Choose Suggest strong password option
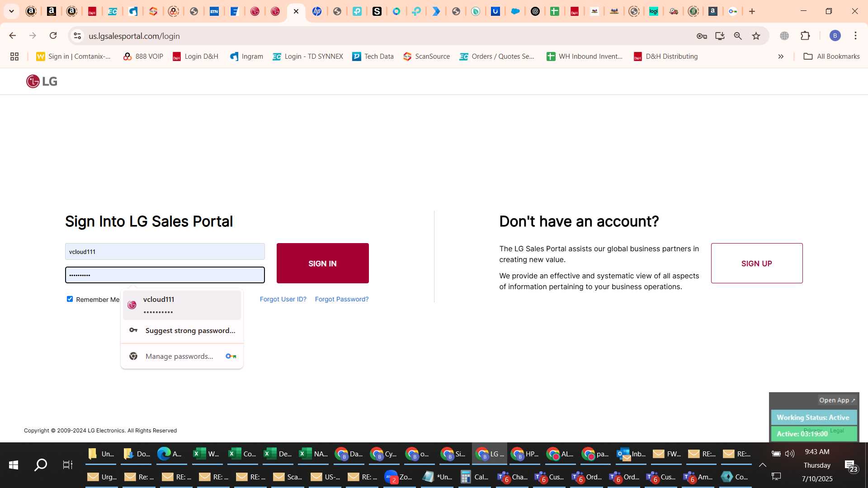Image resolution: width=868 pixels, height=488 pixels. [182, 330]
